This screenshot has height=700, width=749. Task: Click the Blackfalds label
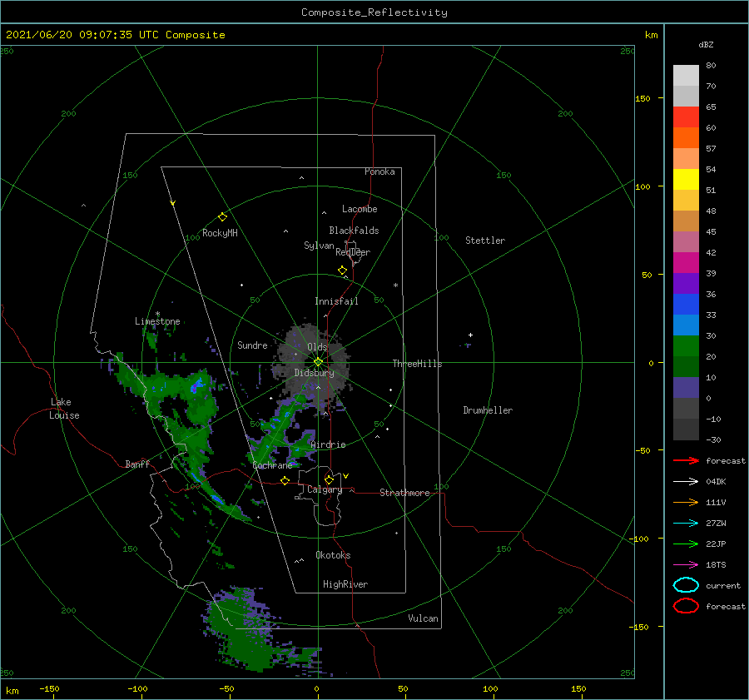click(x=354, y=231)
